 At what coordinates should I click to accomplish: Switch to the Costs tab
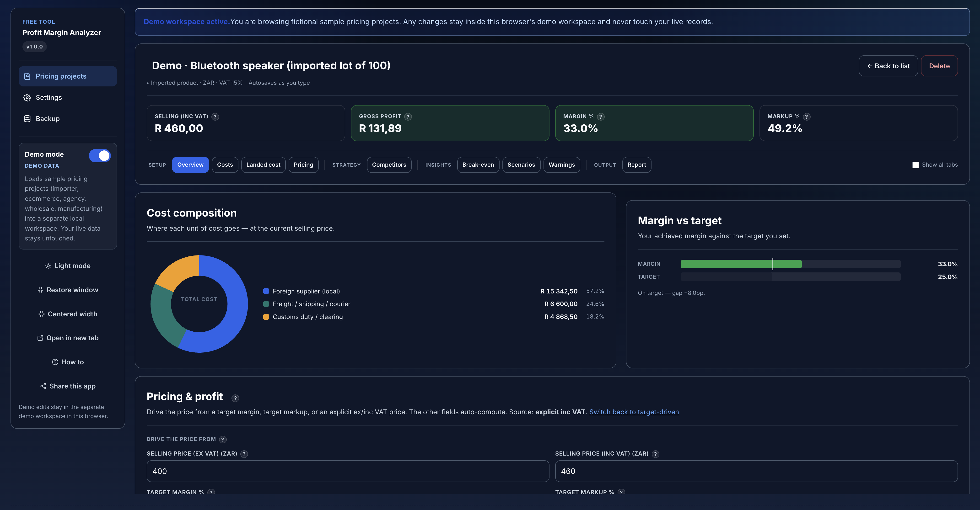coord(225,165)
